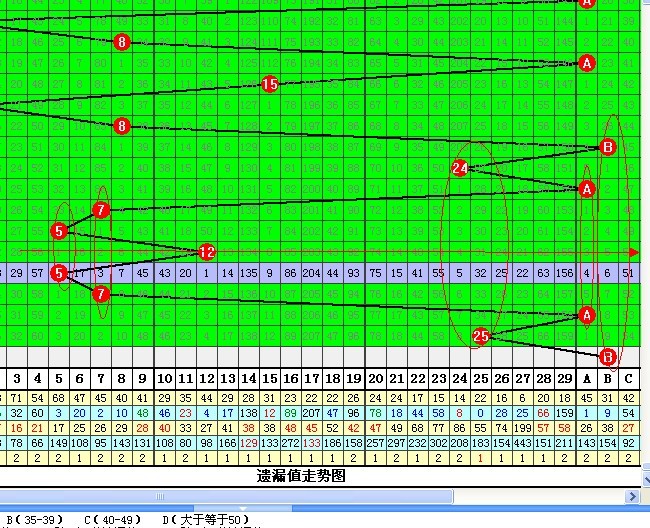Screen dimensions: 650x528
Task: Click the red circle marker numbered 12
Action: click(207, 251)
